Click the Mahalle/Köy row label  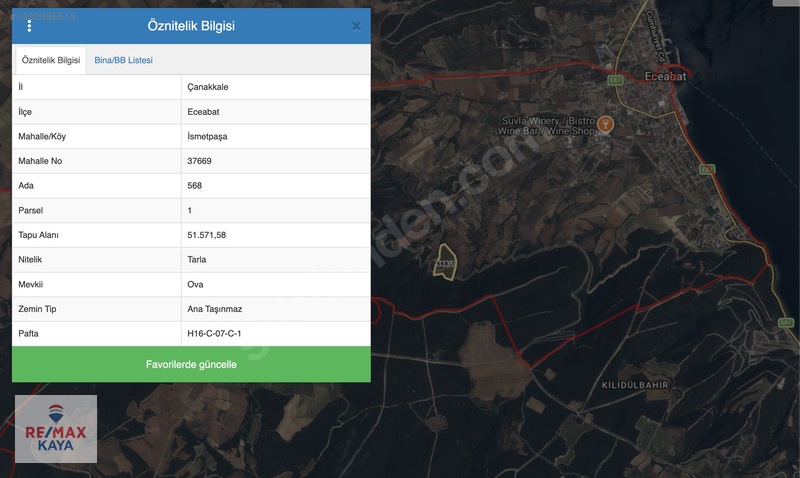pos(42,136)
